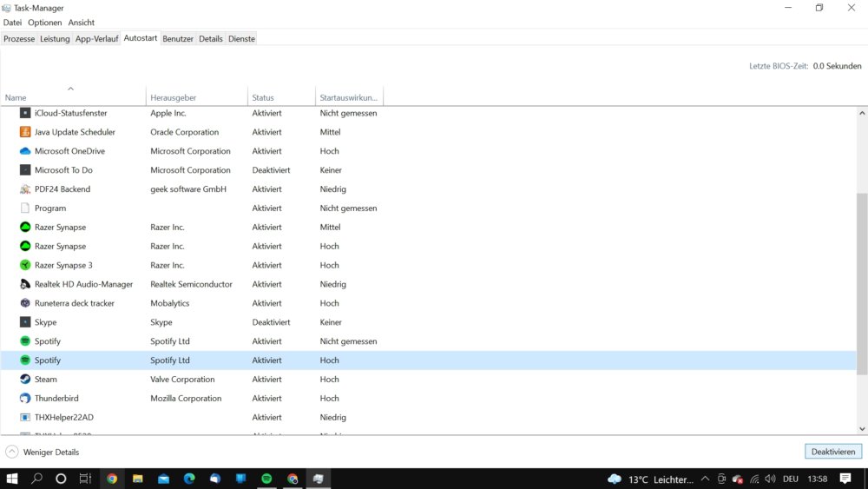Click the volume speaker tray icon
The height and width of the screenshot is (489, 868).
click(x=770, y=479)
